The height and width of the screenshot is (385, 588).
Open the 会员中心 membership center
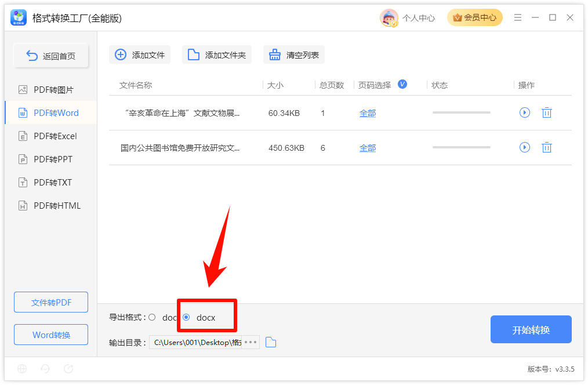[x=475, y=17]
